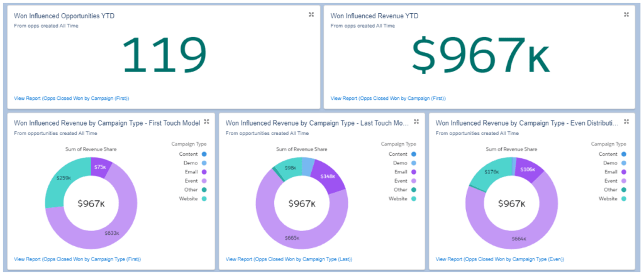Click Email legend swatch in Last Touch chart

click(x=414, y=172)
